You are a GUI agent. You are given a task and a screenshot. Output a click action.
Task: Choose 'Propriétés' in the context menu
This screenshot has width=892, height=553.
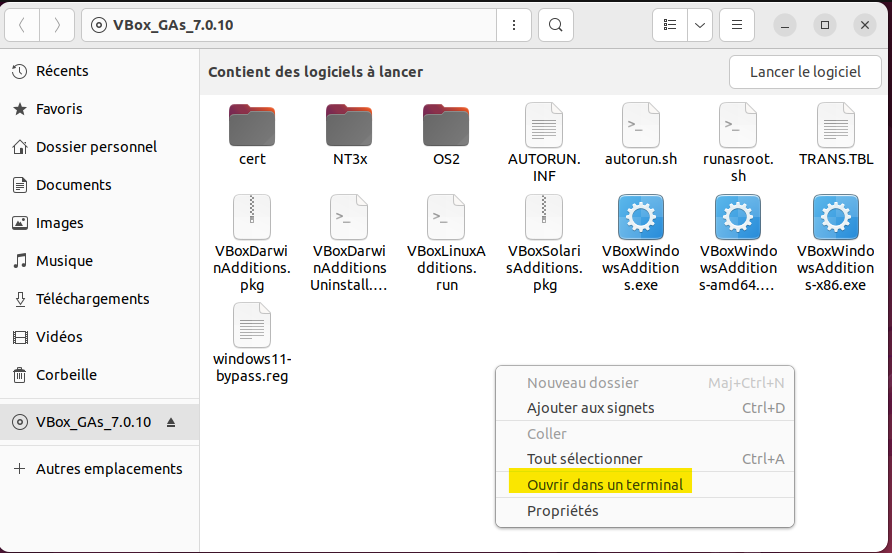tap(562, 511)
